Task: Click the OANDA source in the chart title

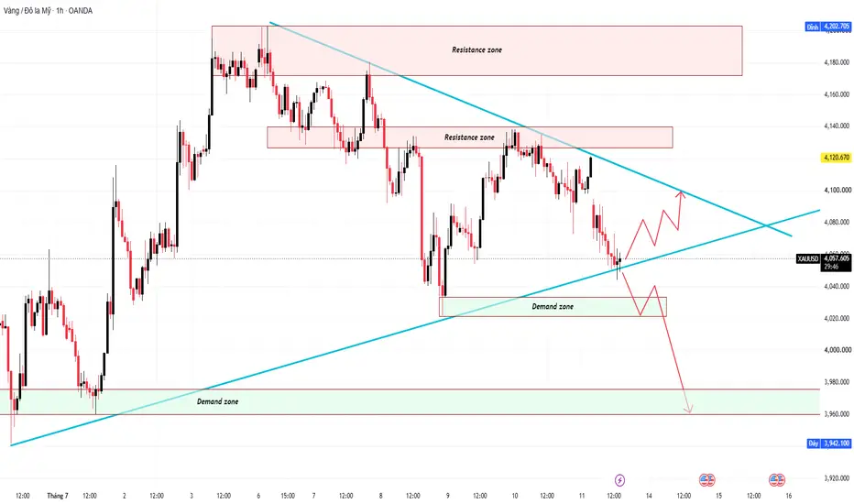Action: click(x=80, y=10)
